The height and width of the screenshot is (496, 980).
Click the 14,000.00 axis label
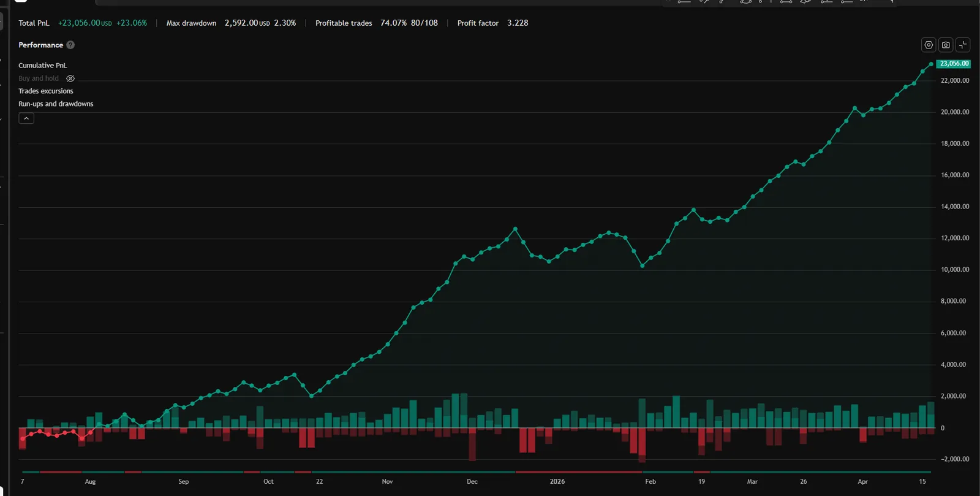[x=955, y=207]
